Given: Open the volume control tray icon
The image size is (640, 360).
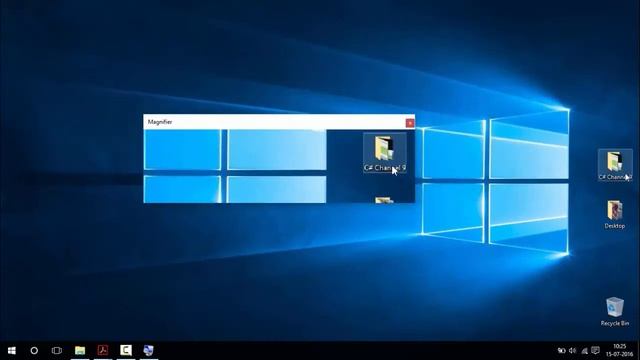Looking at the screenshot, I should [573, 351].
